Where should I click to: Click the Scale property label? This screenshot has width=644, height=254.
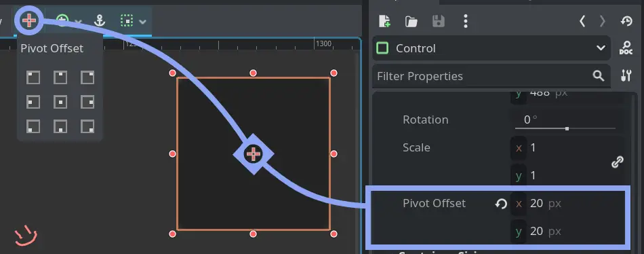tap(416, 147)
